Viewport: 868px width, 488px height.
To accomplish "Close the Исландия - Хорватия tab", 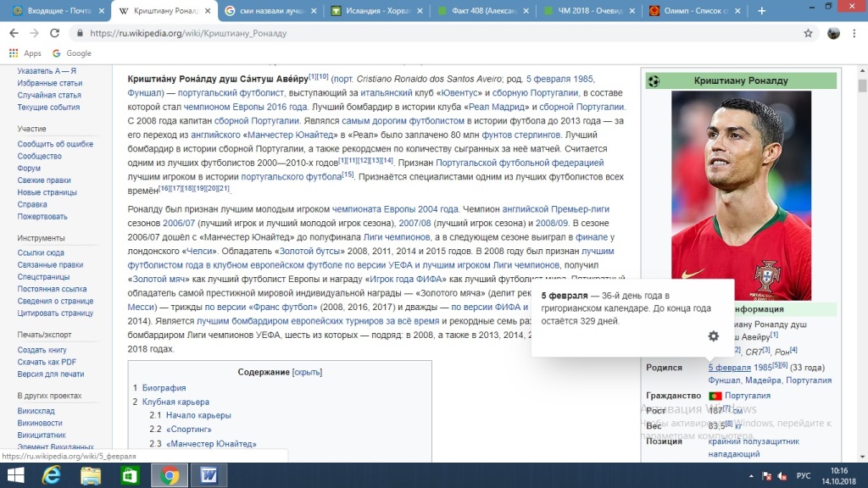I will (420, 10).
